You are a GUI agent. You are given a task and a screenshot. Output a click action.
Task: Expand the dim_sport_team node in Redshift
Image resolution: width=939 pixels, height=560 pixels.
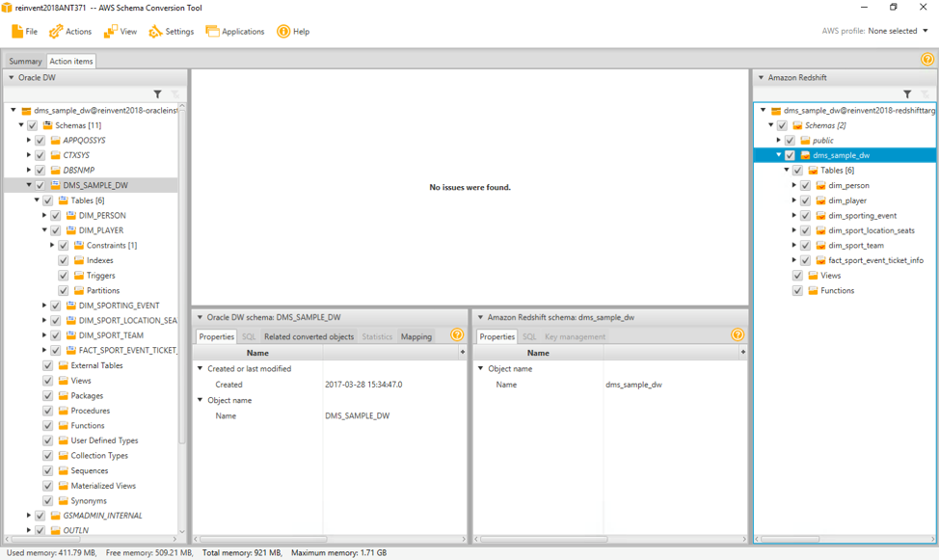click(x=794, y=245)
